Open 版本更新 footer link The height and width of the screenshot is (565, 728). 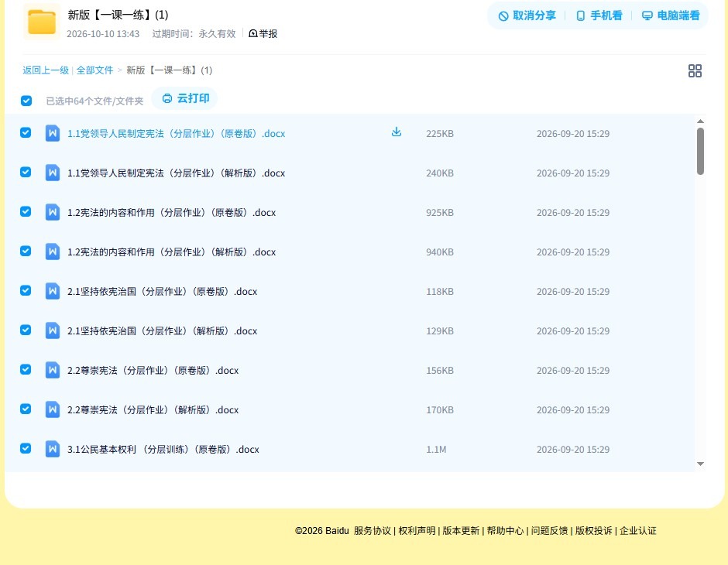tap(461, 531)
